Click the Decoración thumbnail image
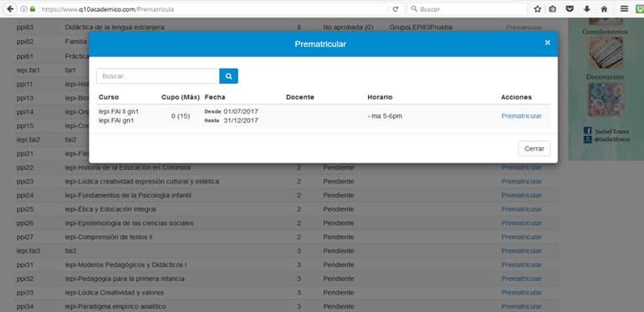The height and width of the screenshot is (312, 644). coord(606,100)
